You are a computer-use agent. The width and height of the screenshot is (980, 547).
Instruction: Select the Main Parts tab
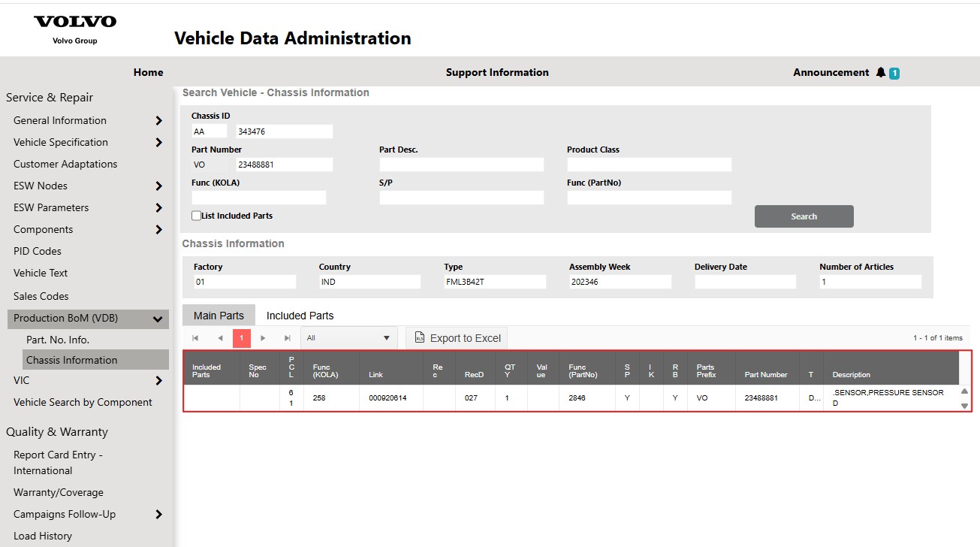[219, 316]
